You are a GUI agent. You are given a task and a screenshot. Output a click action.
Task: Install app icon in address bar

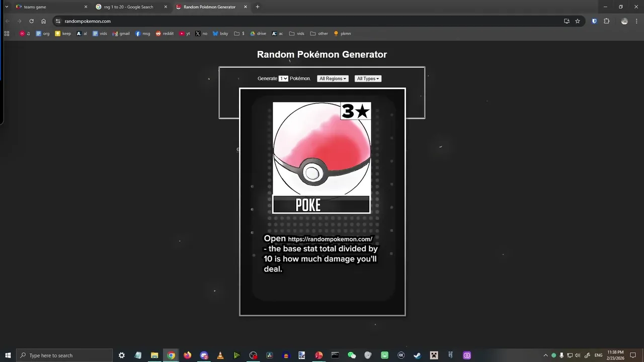tap(567, 21)
